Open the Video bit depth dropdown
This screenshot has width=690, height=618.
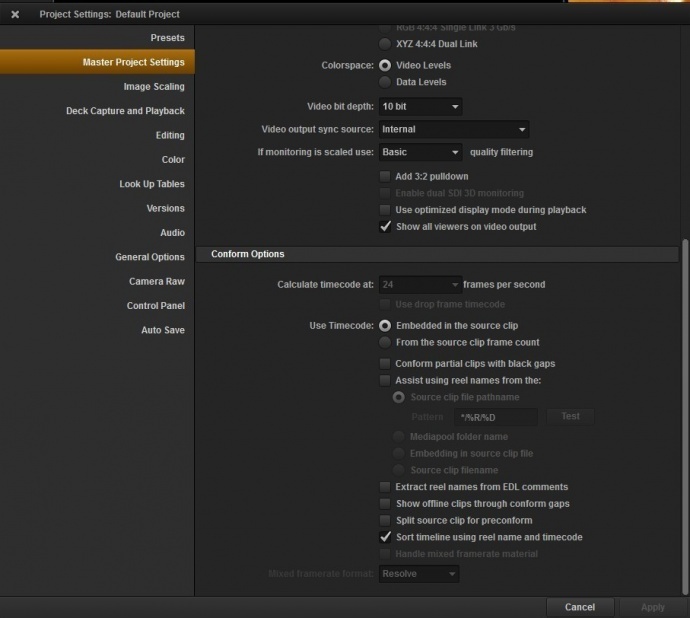coord(420,107)
